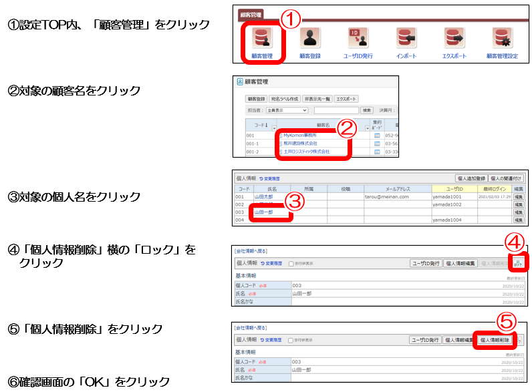Viewport: 532px width, 392px height.
Task: Click the 集約ボード icon in MyKomon事務所 row
Action: (376, 135)
